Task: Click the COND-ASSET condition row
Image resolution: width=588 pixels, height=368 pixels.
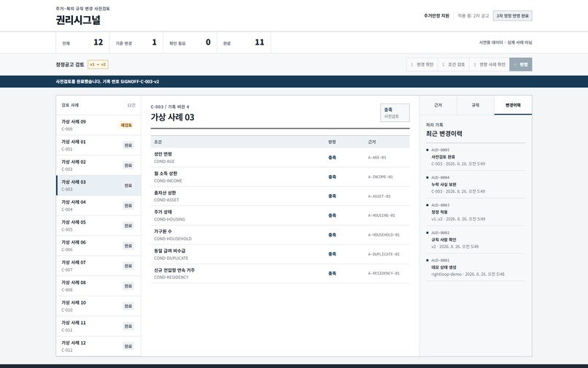Action: 280,196
